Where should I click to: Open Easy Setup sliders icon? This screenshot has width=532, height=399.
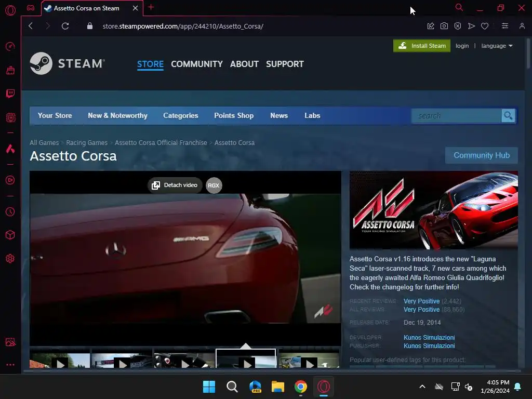tap(505, 26)
